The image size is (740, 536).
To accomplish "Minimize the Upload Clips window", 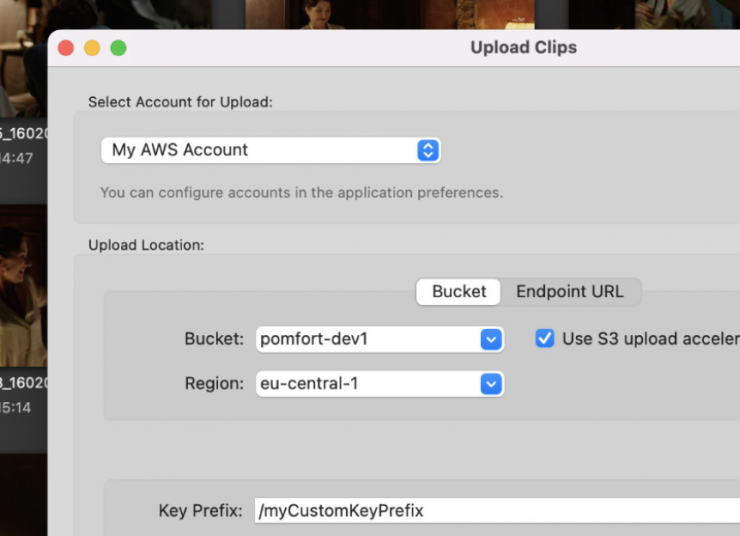I will click(92, 47).
